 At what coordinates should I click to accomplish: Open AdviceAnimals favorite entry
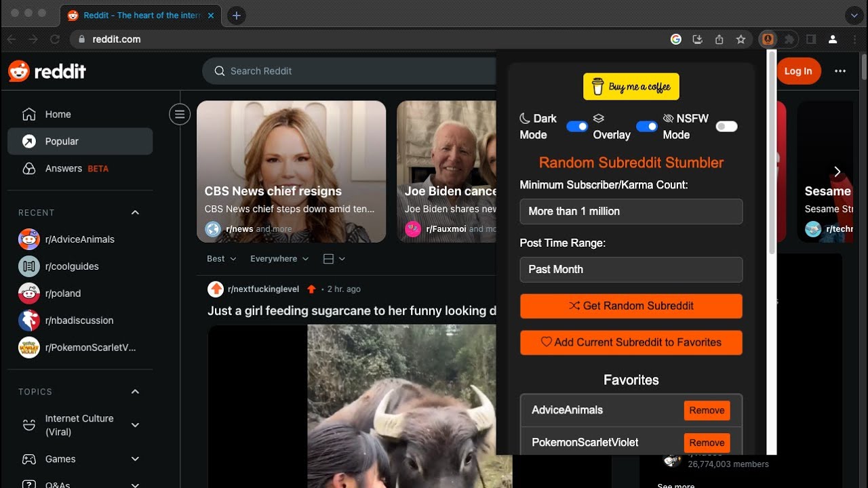click(x=568, y=410)
